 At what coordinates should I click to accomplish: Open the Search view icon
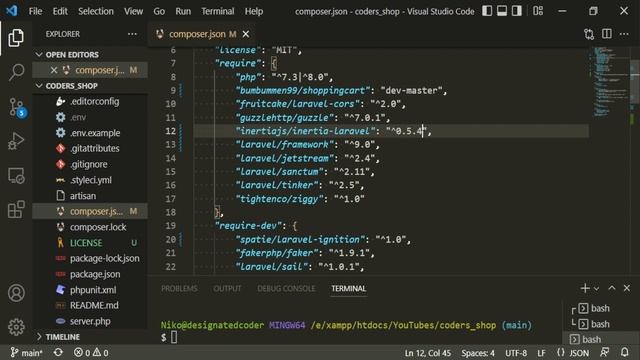(x=16, y=72)
